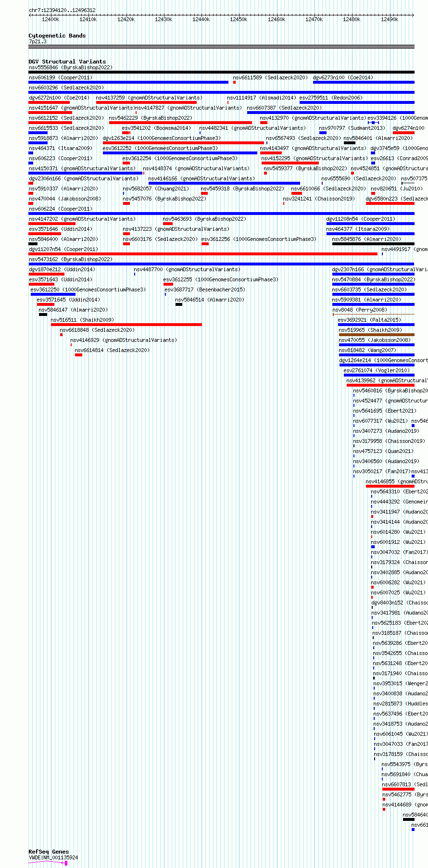Open variant nsv4137259 (gnomADStructuralVariants)

[149, 98]
